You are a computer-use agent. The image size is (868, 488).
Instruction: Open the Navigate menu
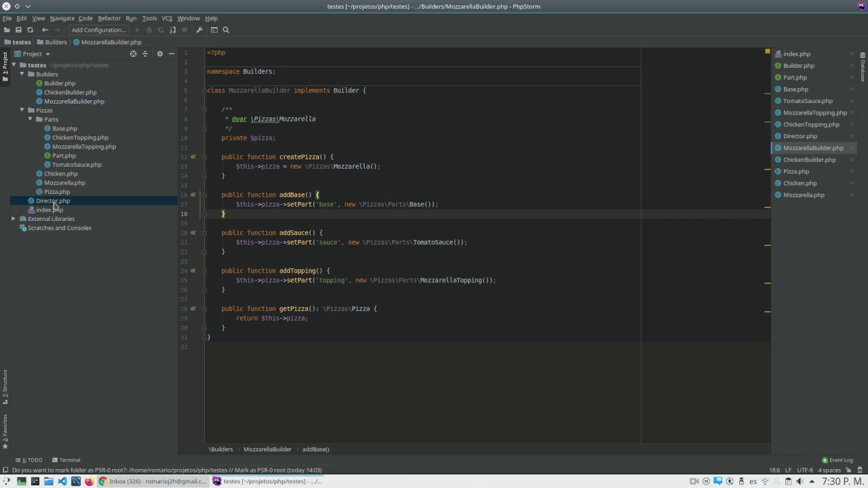pos(62,18)
